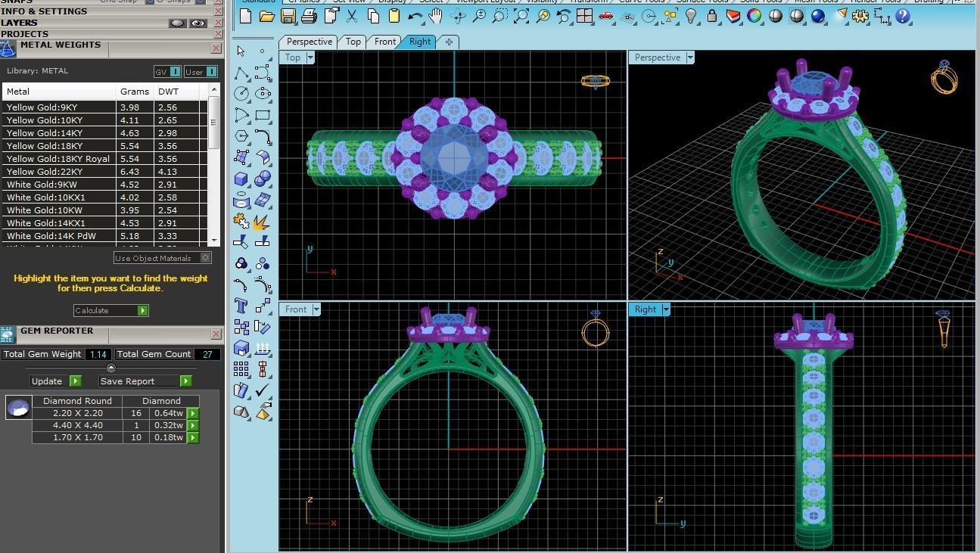Select the Polyline tool
The width and height of the screenshot is (980, 553).
241,73
